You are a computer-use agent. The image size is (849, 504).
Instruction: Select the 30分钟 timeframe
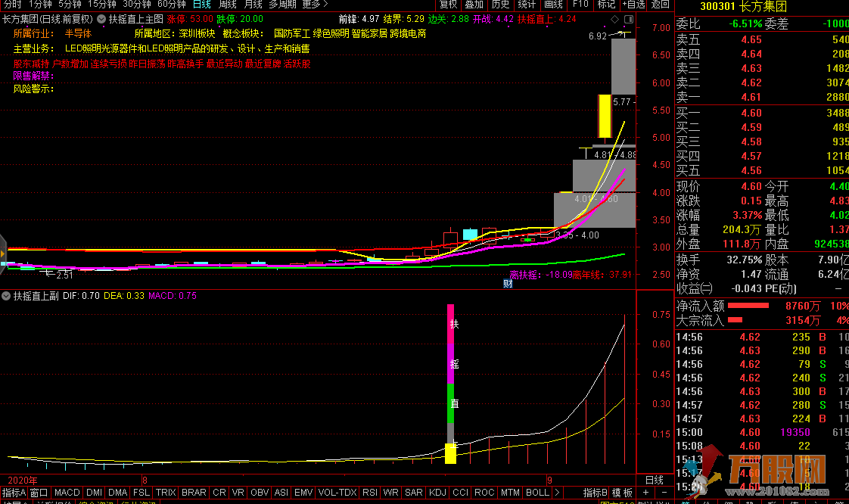pos(136,5)
